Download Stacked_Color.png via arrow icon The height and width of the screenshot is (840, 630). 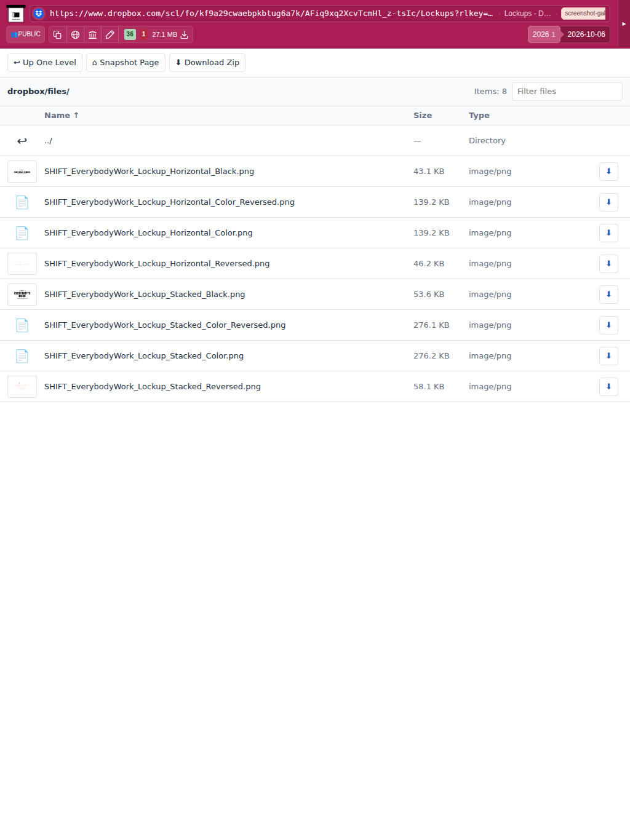coord(608,356)
